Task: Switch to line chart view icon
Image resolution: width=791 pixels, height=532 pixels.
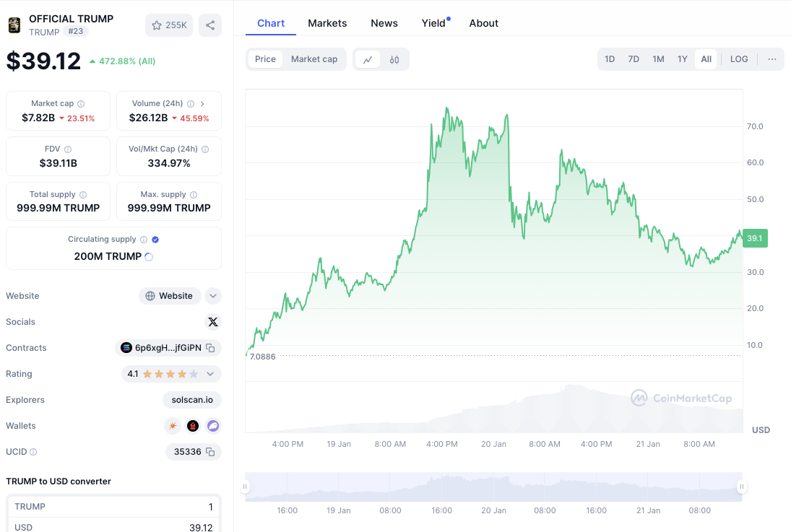Action: [x=368, y=59]
